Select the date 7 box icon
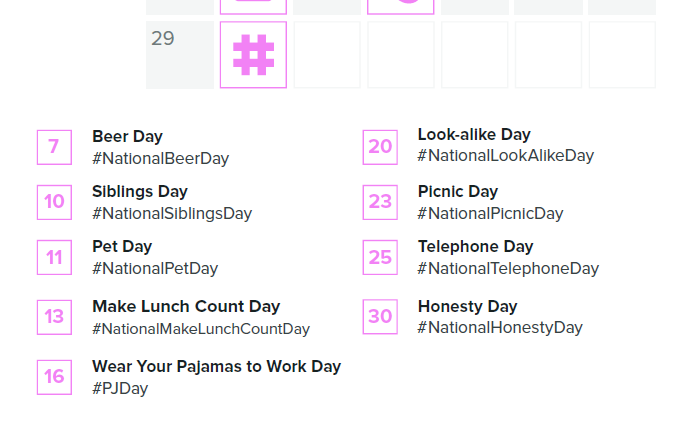Screen dimensions: 688x429 54,147
